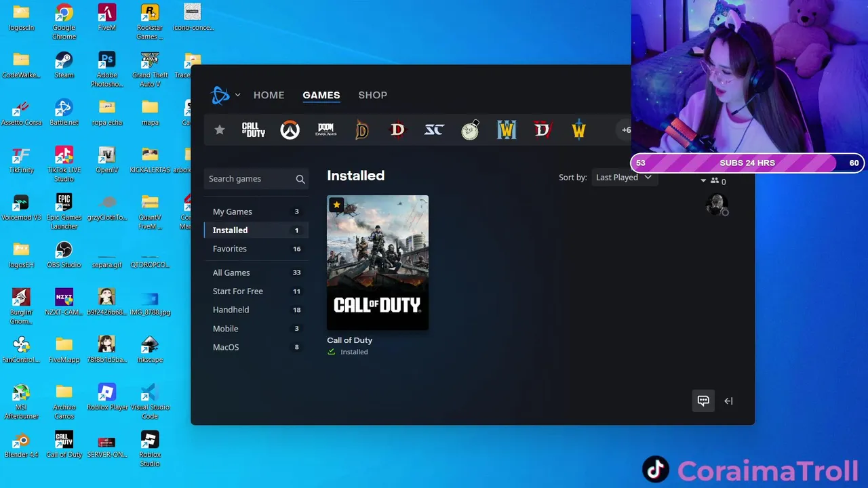The height and width of the screenshot is (488, 868).
Task: Expand the friends list dropdown arrow
Action: coord(703,181)
